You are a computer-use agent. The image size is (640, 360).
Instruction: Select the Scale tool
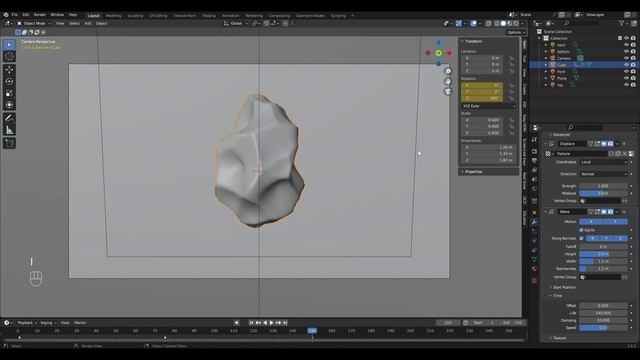click(x=9, y=93)
